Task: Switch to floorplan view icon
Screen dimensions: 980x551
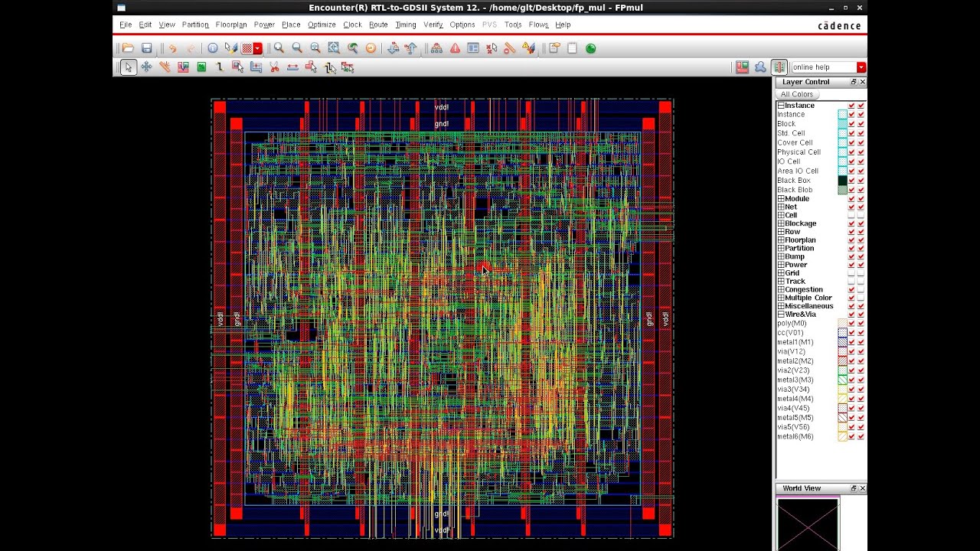Action: click(742, 67)
